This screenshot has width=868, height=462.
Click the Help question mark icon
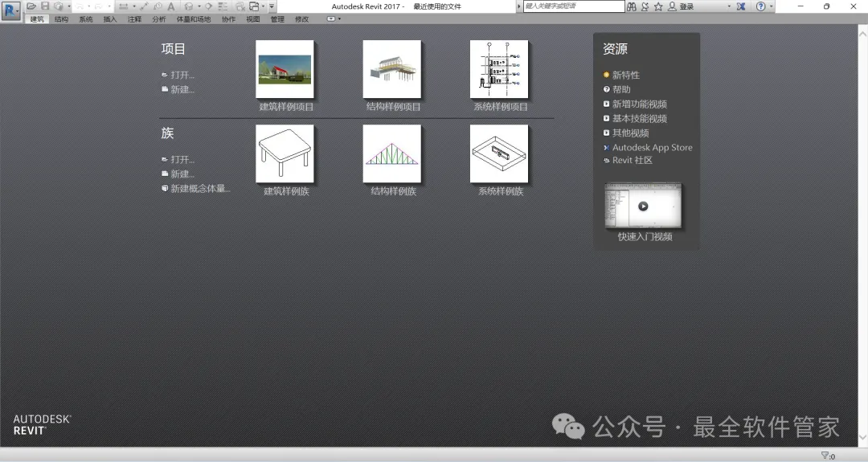click(760, 6)
